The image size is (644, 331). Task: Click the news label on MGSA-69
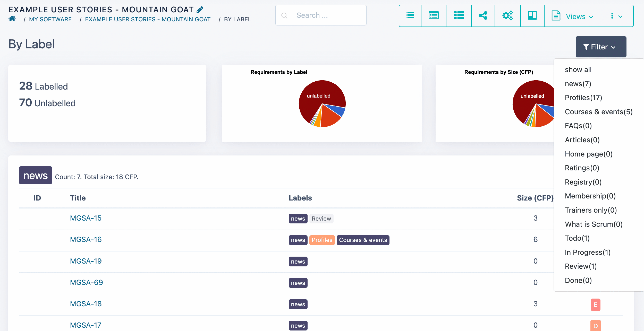coord(298,283)
